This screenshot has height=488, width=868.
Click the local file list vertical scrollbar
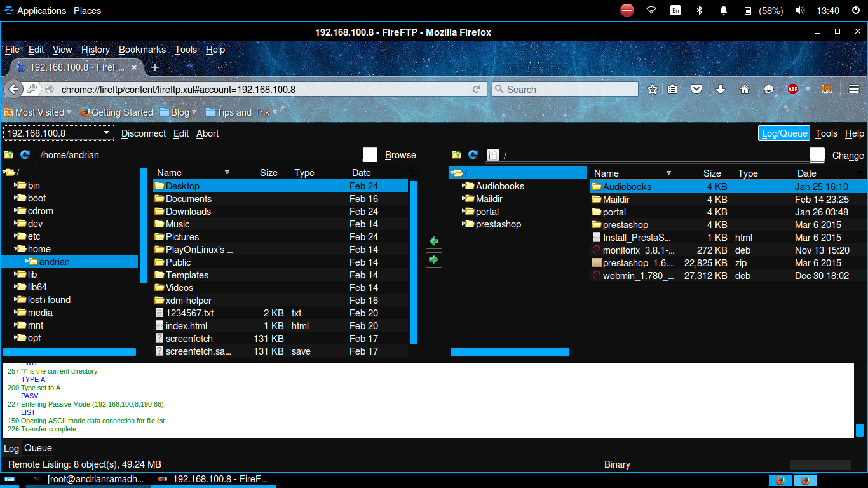[414, 262]
